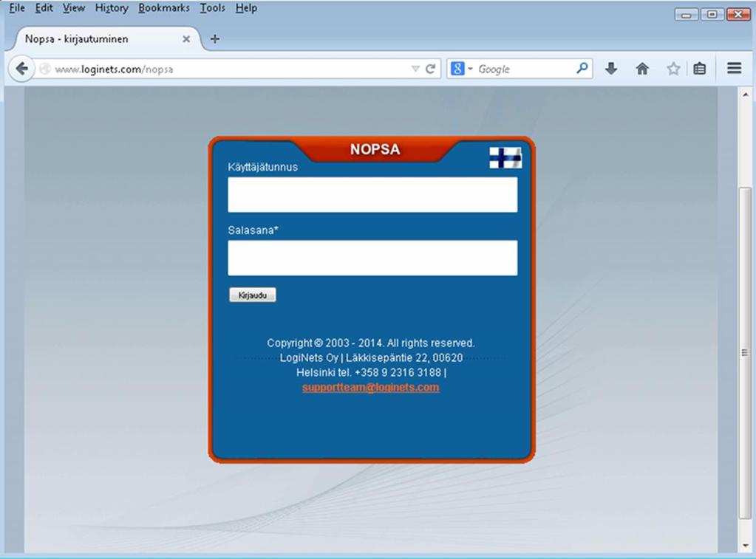Image resolution: width=756 pixels, height=559 pixels.
Task: Close the browser window
Action: pyautogui.click(x=738, y=15)
